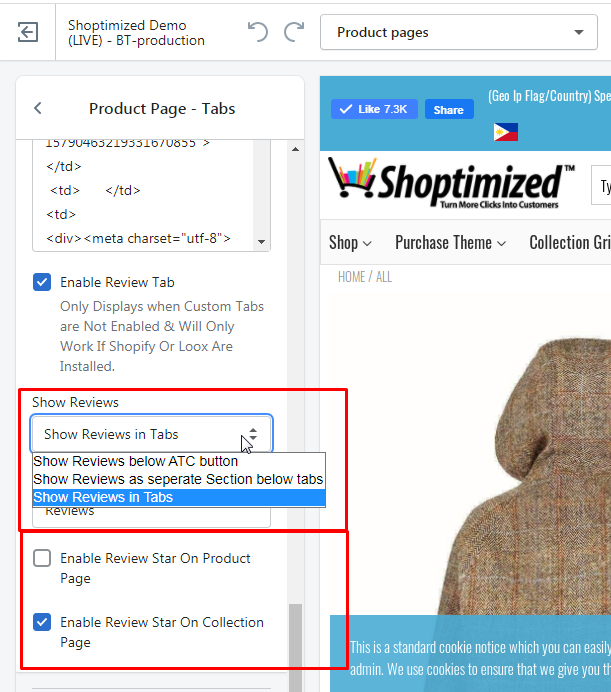
Task: Click the Facebook Share button
Action: pos(449,109)
